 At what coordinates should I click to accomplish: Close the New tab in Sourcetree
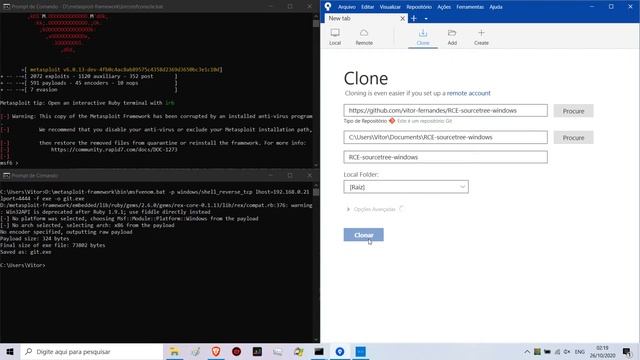[x=402, y=18]
